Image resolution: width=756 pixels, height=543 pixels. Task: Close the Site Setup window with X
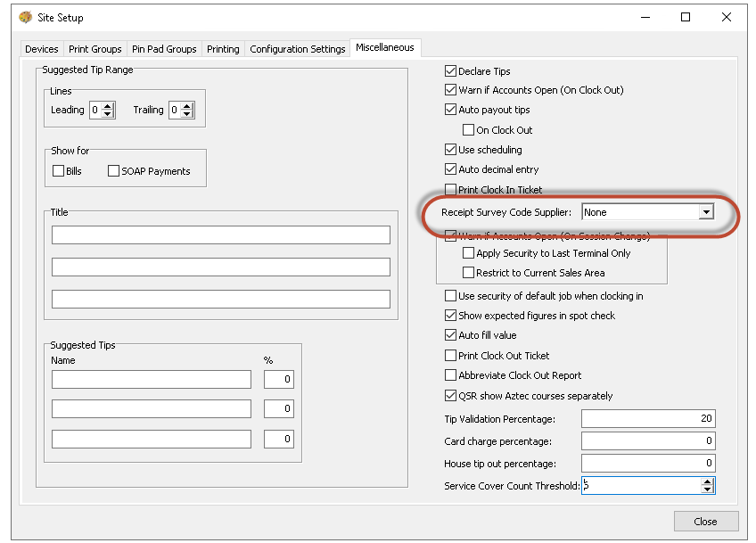(x=727, y=17)
